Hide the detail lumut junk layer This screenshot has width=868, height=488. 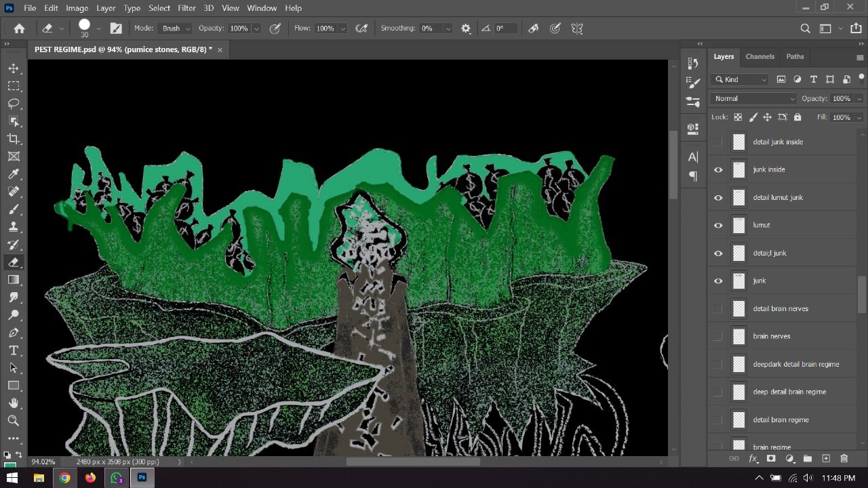pyautogui.click(x=718, y=197)
